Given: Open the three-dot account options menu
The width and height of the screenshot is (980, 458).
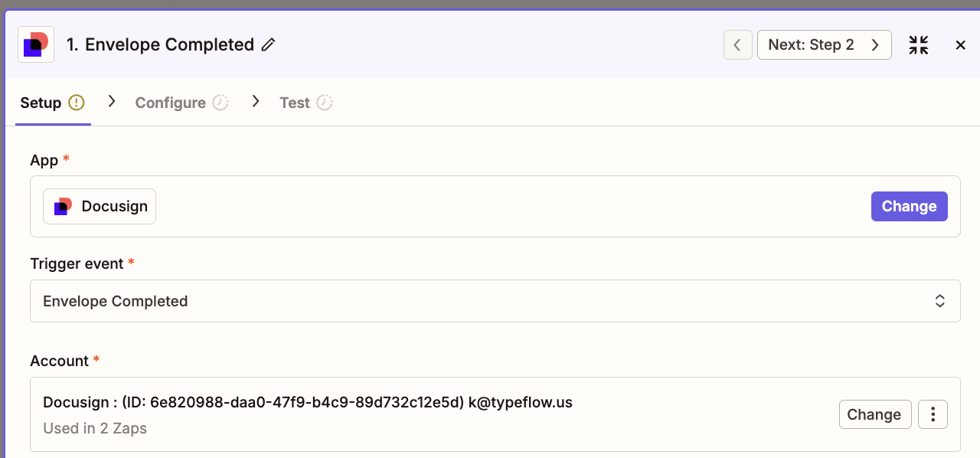Looking at the screenshot, I should pos(933,414).
